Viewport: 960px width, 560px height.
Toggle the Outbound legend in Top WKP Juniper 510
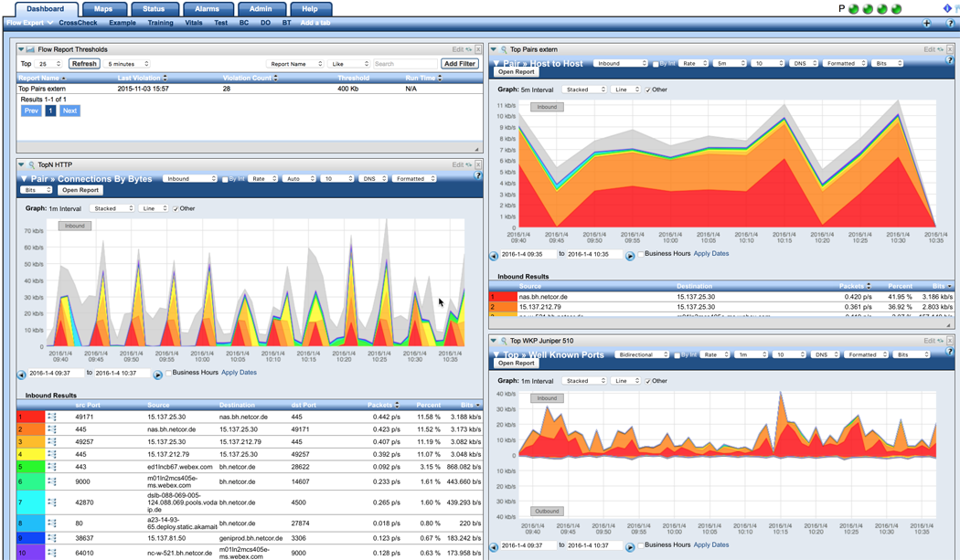pyautogui.click(x=546, y=511)
